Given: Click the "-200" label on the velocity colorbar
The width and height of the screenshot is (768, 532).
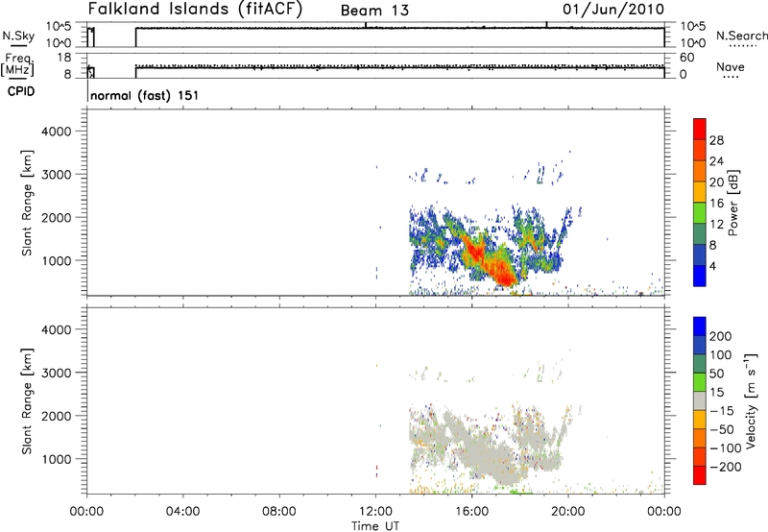Looking at the screenshot, I should click(726, 467).
